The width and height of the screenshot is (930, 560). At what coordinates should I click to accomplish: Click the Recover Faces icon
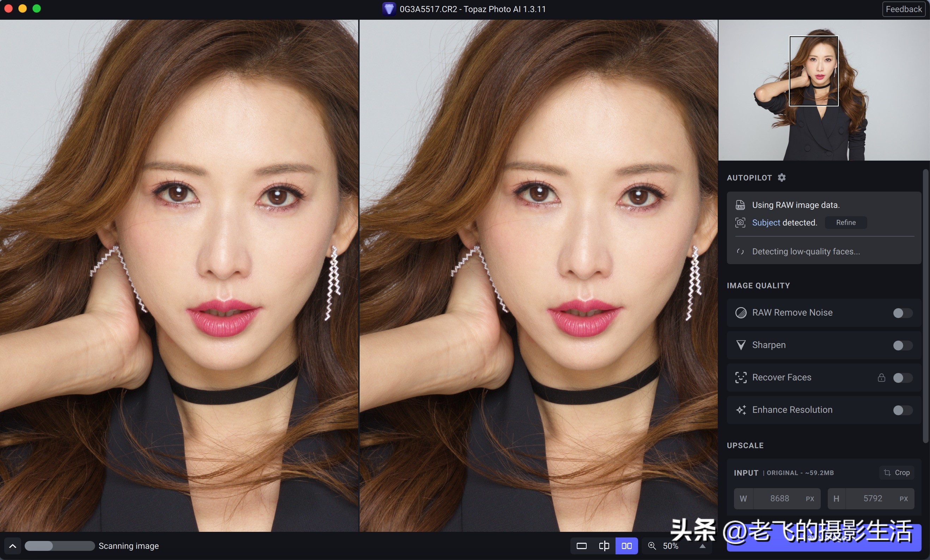click(x=741, y=378)
